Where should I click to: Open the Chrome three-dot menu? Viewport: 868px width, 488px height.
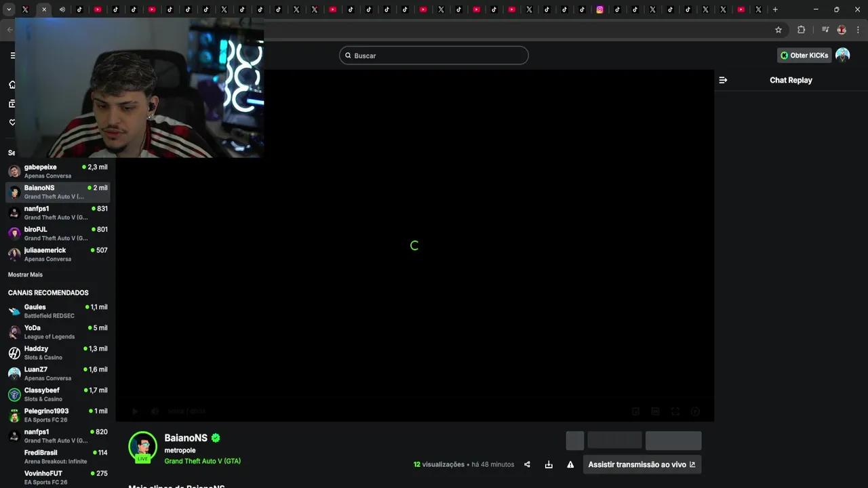pyautogui.click(x=858, y=30)
